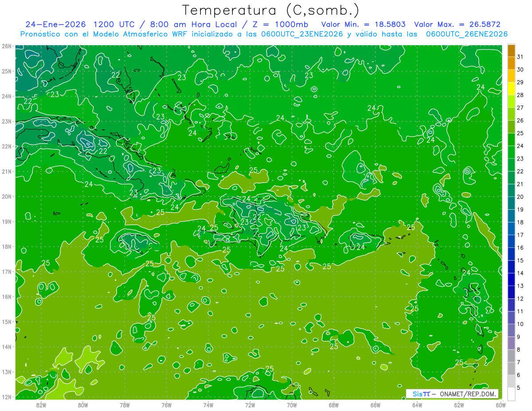The width and height of the screenshot is (532, 411).
Task: Click the 76W longitude axis label
Action: pos(166,405)
